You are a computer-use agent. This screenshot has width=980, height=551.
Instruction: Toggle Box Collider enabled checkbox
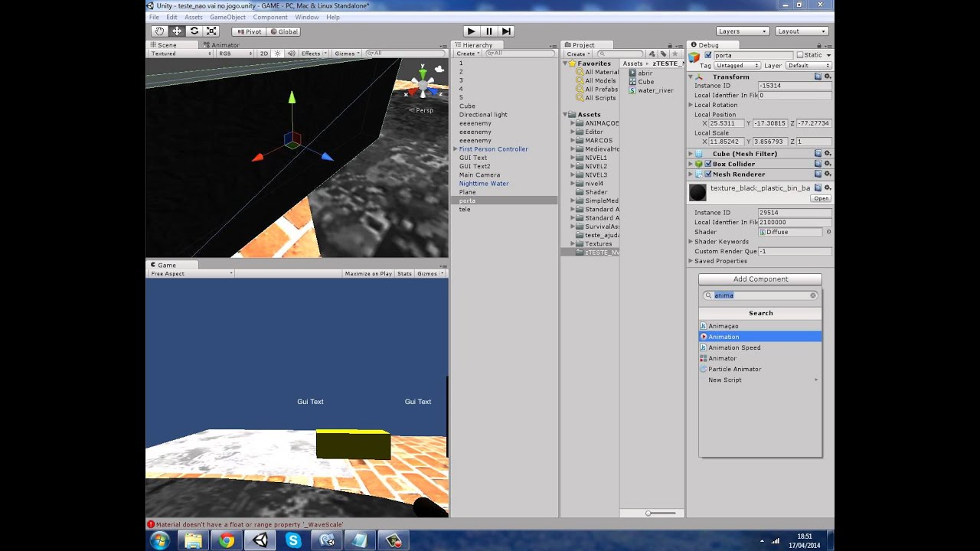pyautogui.click(x=708, y=164)
